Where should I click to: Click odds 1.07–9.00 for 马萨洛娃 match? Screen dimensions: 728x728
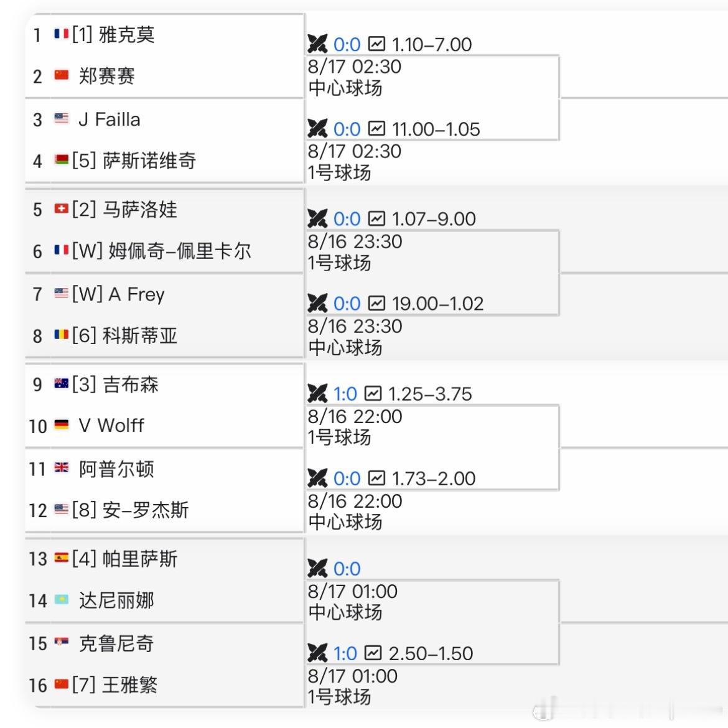point(434,219)
